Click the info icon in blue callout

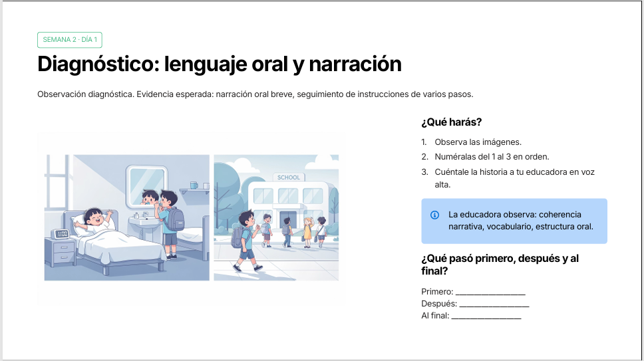[434, 215]
